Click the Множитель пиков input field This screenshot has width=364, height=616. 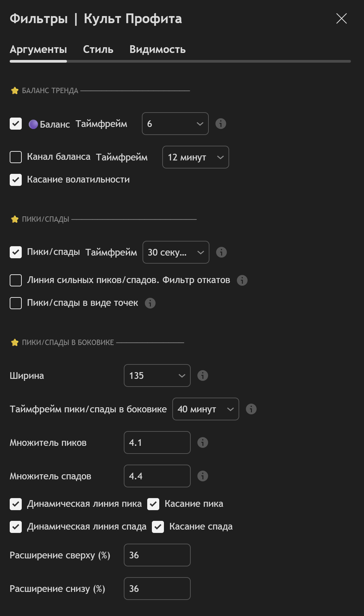point(157,442)
